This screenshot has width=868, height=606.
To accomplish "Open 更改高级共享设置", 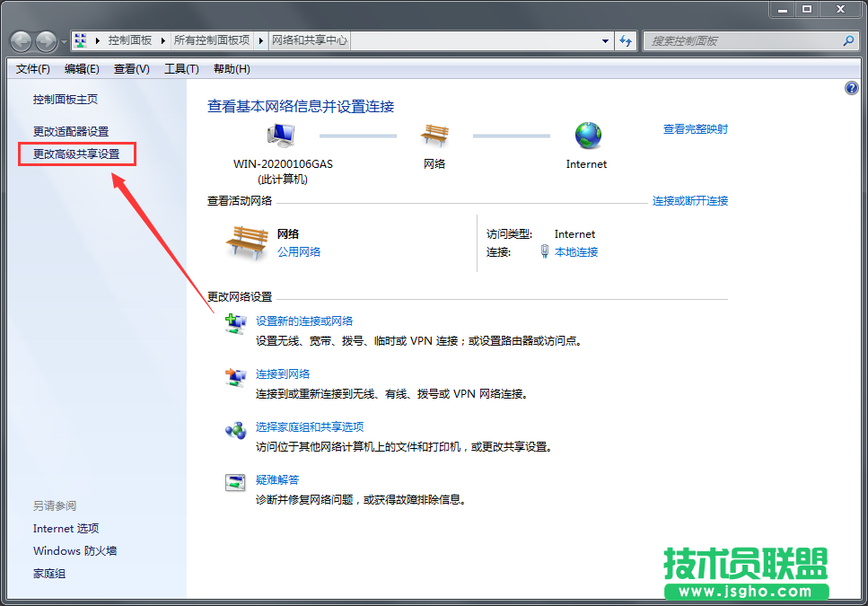I will point(76,154).
